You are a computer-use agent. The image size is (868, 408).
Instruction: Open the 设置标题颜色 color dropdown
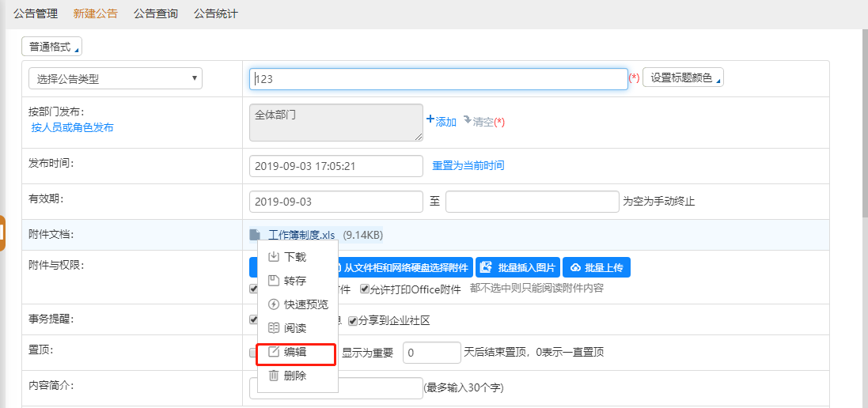point(683,77)
